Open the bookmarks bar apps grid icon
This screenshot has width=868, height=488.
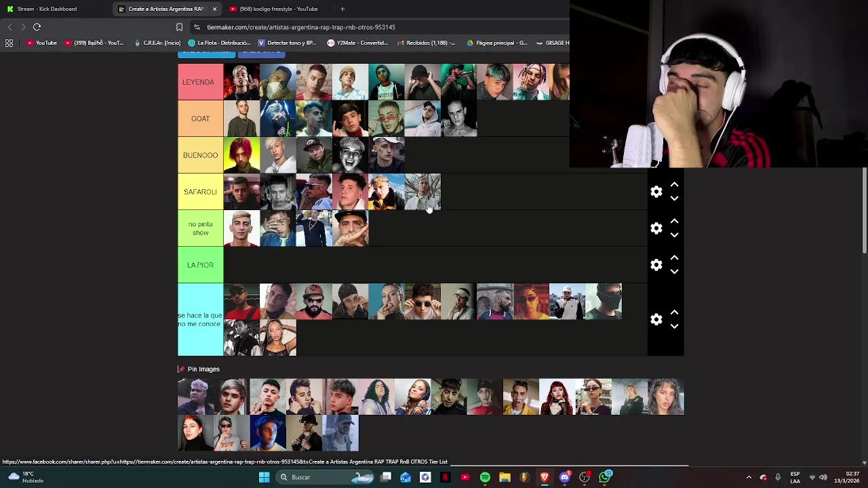coord(9,43)
